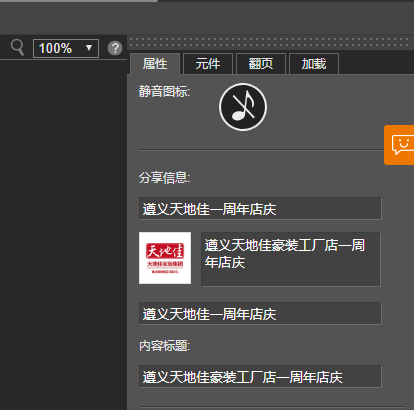Viewport: 414px width, 410px height.
Task: Expand the zoom dropdown arrow
Action: pyautogui.click(x=89, y=48)
